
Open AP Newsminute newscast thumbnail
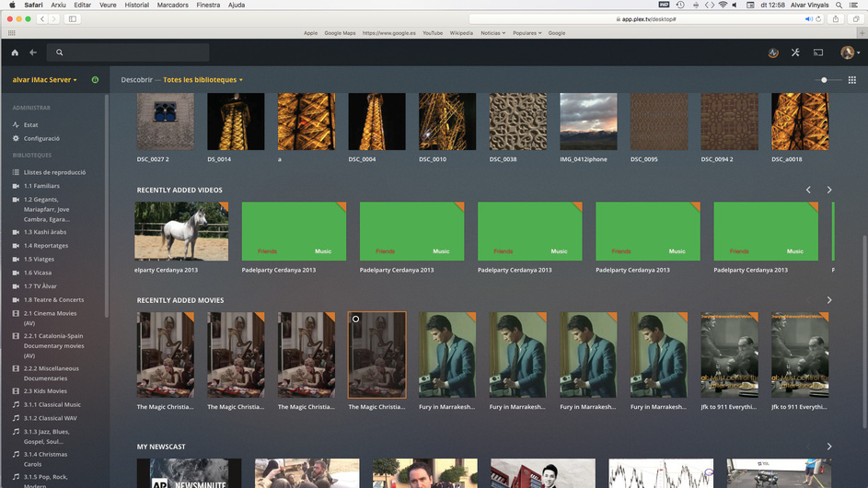point(189,473)
